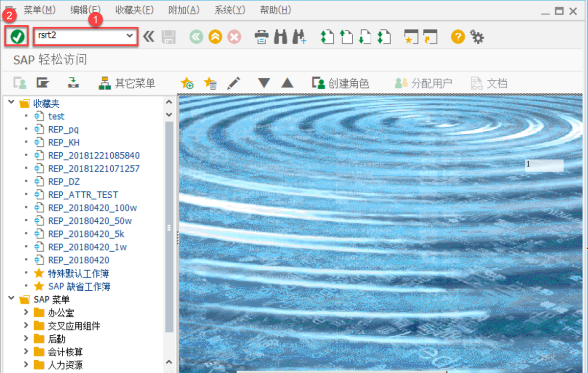
Task: Click Delete Favorites star-trash icon
Action: 210,83
